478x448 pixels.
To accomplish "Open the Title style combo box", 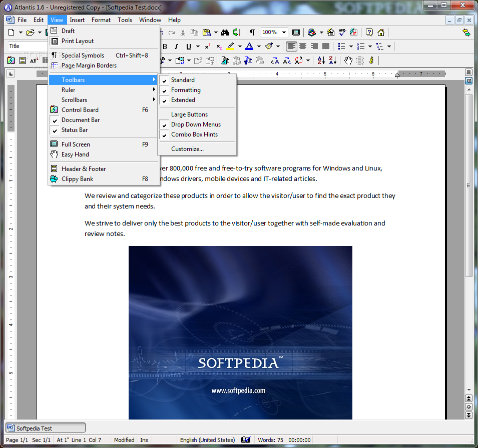I will click(x=28, y=46).
